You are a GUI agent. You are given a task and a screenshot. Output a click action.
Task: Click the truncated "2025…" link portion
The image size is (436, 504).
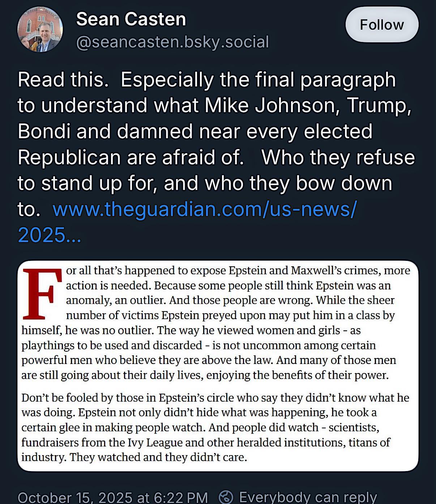tap(49, 235)
